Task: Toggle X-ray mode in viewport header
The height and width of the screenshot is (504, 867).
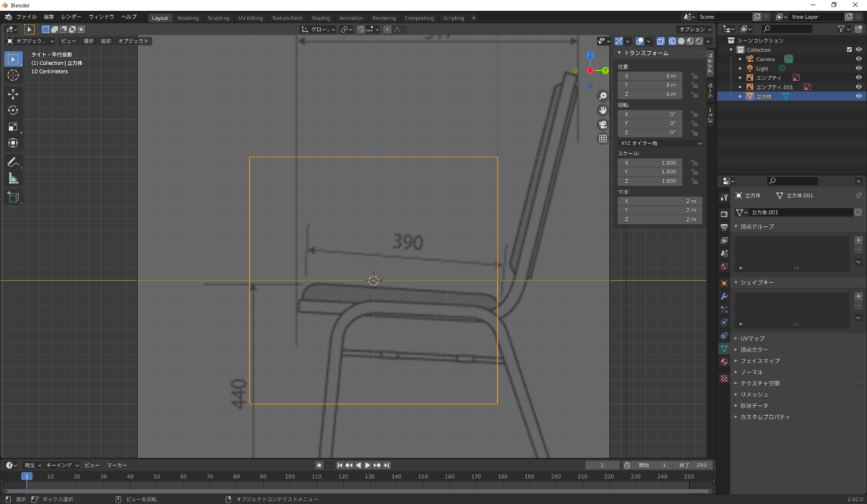Action: coord(661,41)
